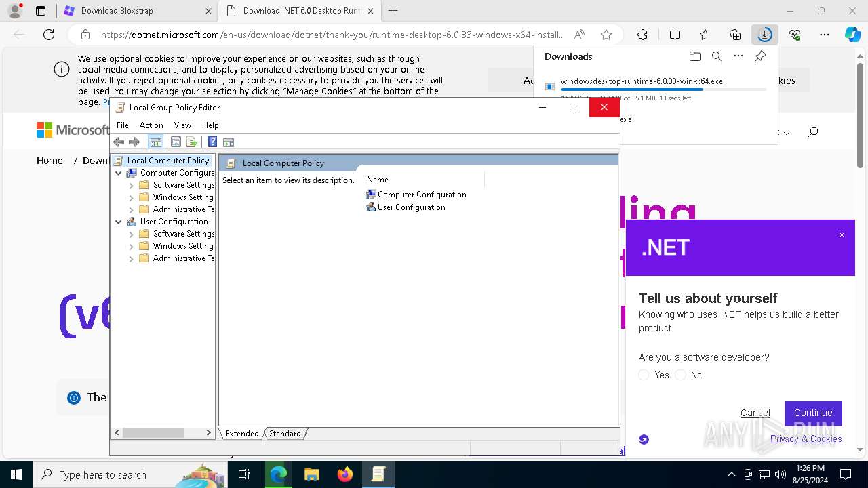Collapse User Configuration tree node

118,222
